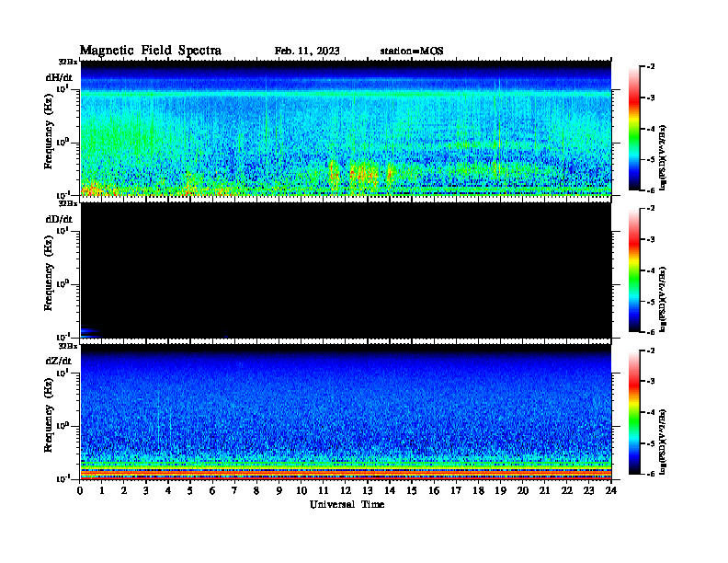Click the "16" hour tick label

point(434,490)
